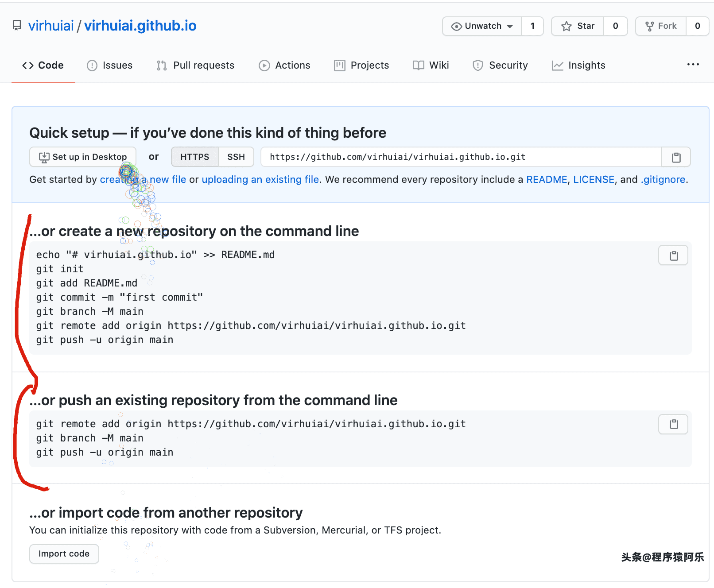Copy the clone URL to clipboard
The height and width of the screenshot is (588, 714).
[x=676, y=157]
